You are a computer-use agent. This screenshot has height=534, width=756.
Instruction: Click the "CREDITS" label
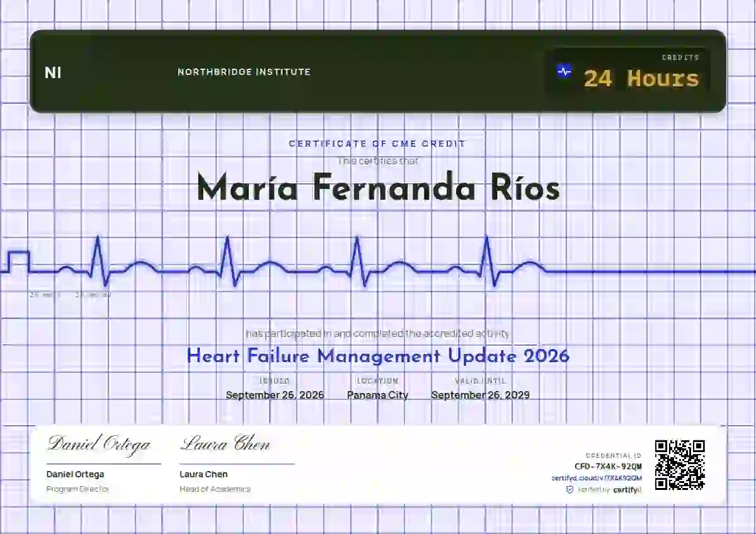[x=680, y=57]
